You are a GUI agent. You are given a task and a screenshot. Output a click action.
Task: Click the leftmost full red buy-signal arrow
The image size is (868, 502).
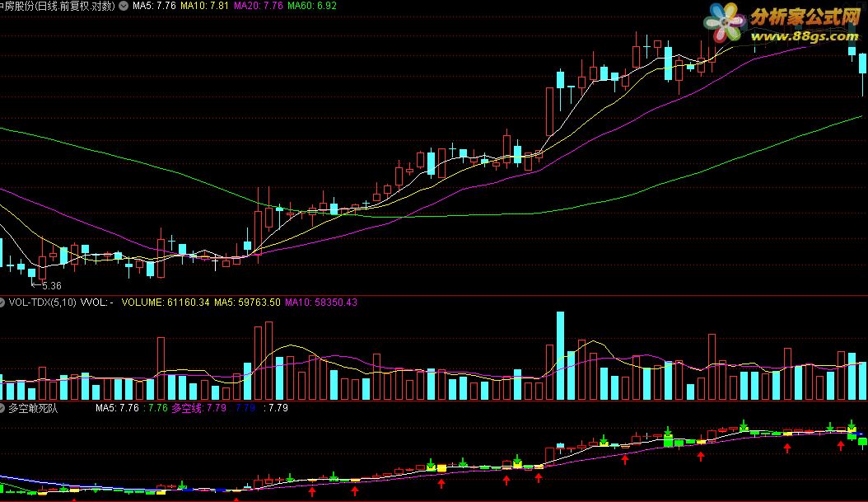[x=312, y=491]
